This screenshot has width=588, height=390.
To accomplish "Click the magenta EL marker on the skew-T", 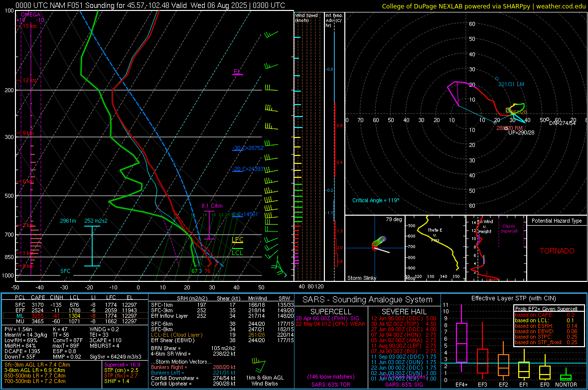I will coord(237,72).
